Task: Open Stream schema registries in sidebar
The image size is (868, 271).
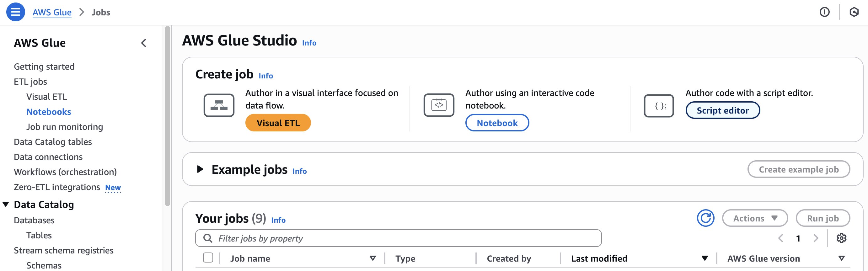Action: pos(64,251)
